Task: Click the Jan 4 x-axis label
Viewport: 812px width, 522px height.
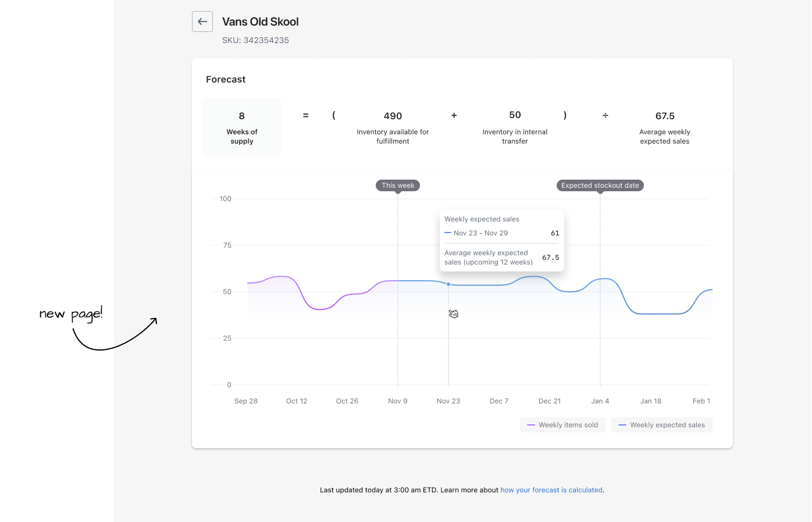Action: [600, 401]
